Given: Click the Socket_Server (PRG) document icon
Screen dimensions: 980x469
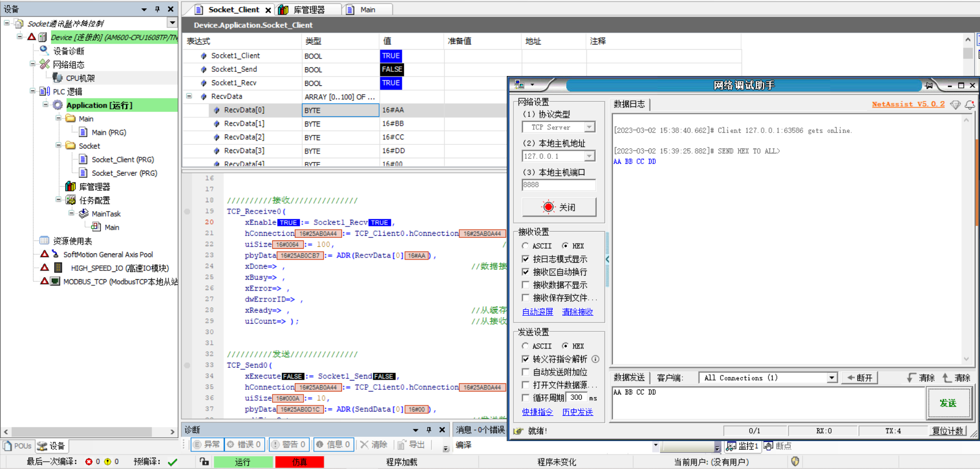Looking at the screenshot, I should 83,173.
